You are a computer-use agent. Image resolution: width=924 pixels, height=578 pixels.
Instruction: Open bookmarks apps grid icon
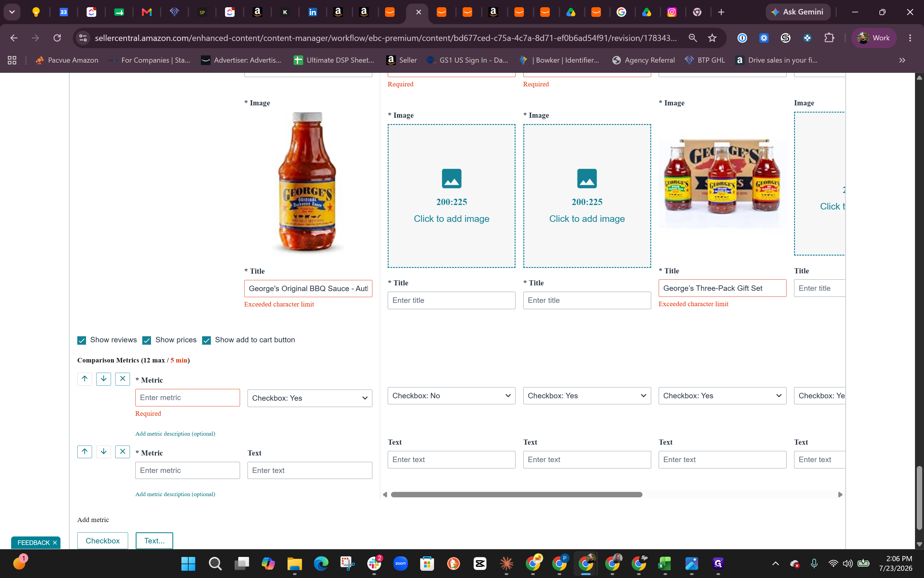tap(12, 60)
